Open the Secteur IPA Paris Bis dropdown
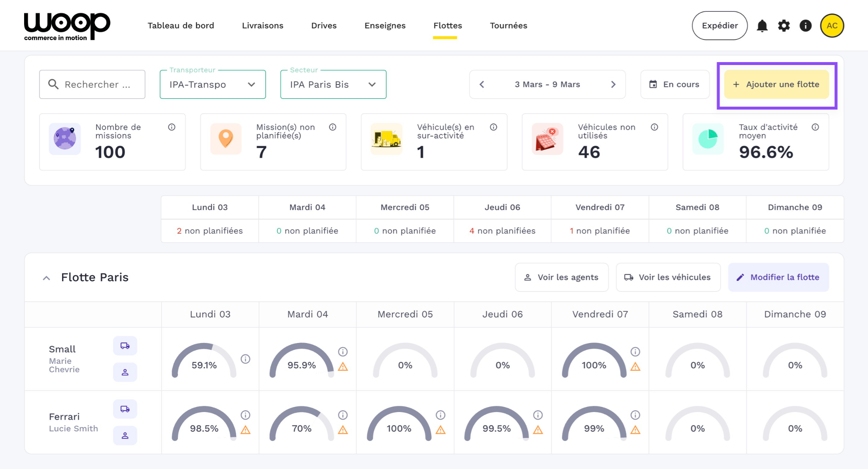868x469 pixels. 333,84
